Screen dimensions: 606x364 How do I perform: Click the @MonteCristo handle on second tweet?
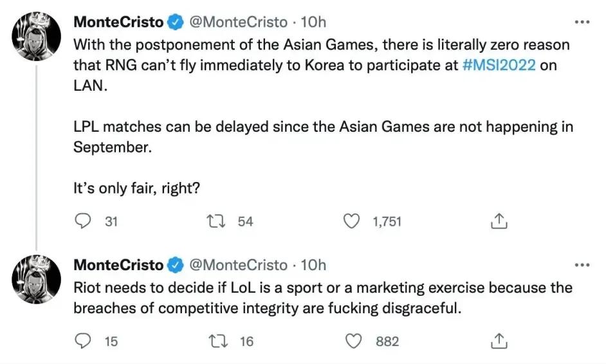pyautogui.click(x=238, y=265)
